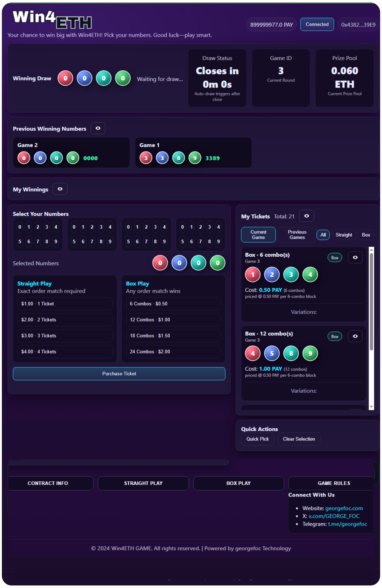Click Box badge on 12-combo ticket
This screenshot has height=588, width=382.
(335, 337)
